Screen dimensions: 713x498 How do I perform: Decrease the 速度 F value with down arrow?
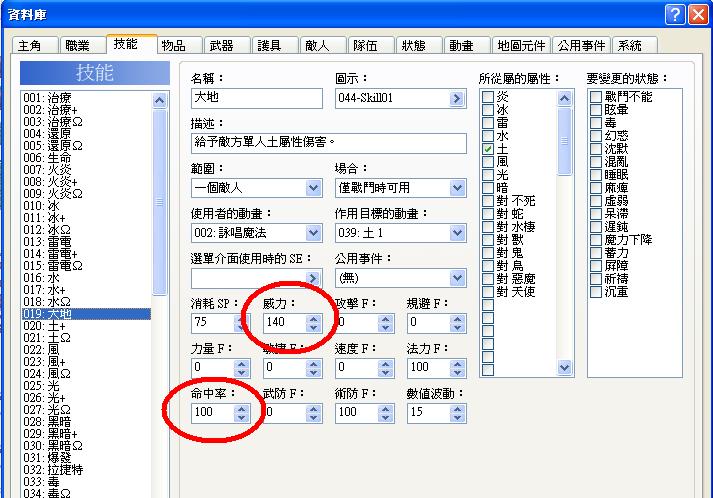[x=386, y=372]
